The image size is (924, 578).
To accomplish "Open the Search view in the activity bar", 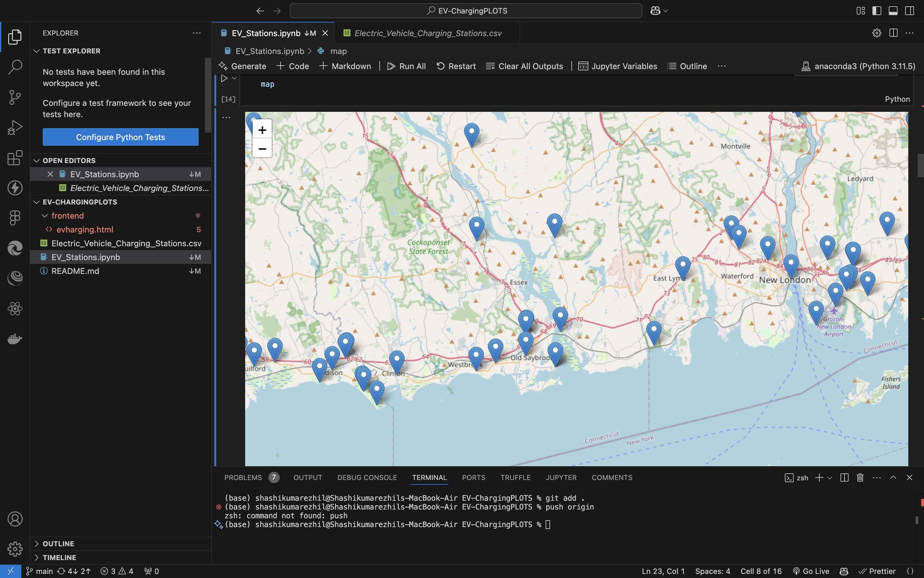I will point(15,67).
